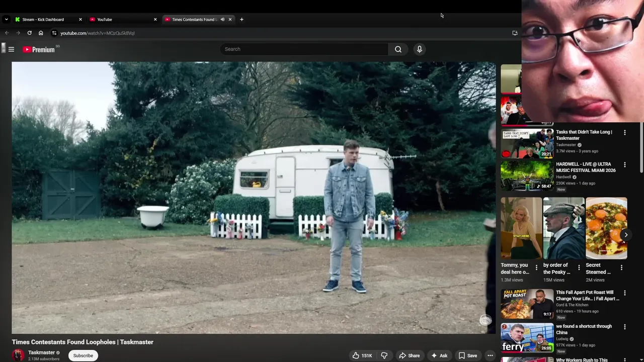
Task: Subscribe to Taskmaster channel
Action: click(x=83, y=355)
